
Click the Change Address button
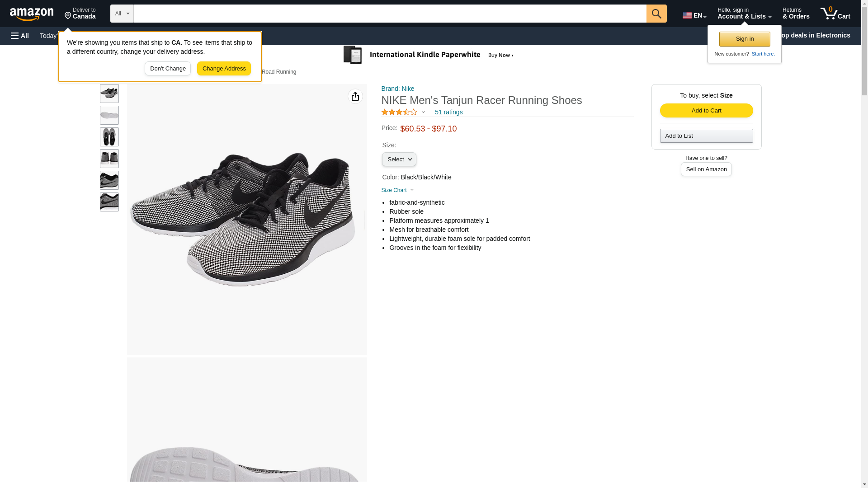[224, 69]
